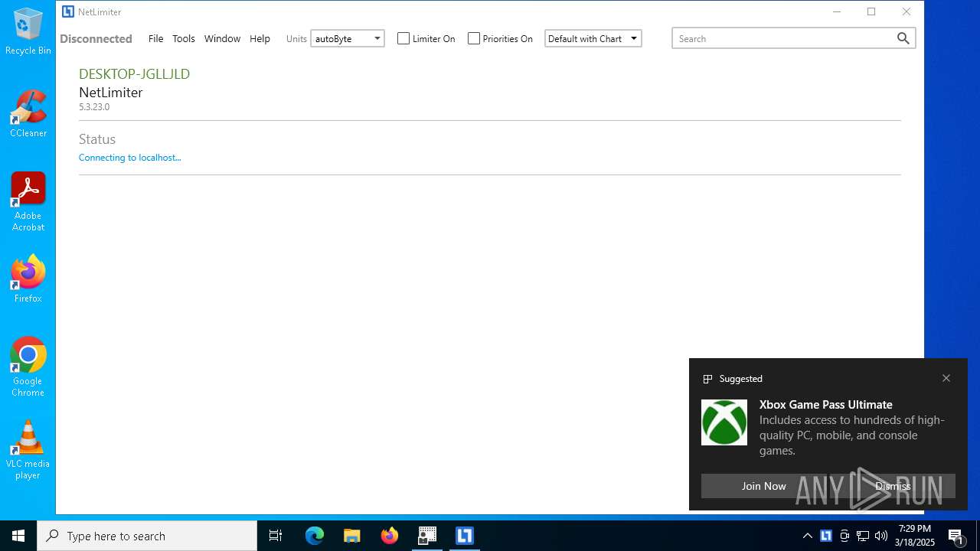Image resolution: width=980 pixels, height=551 pixels.
Task: Click the checkered app icon in the taskbar
Action: tap(427, 536)
